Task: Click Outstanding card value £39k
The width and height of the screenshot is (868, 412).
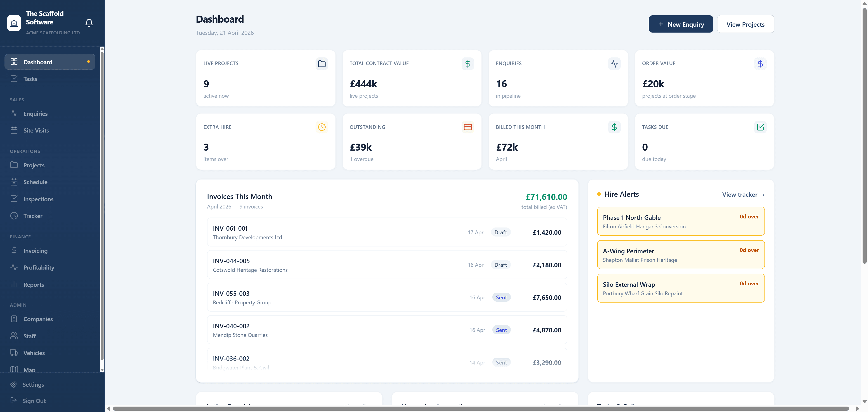Action: click(x=361, y=147)
